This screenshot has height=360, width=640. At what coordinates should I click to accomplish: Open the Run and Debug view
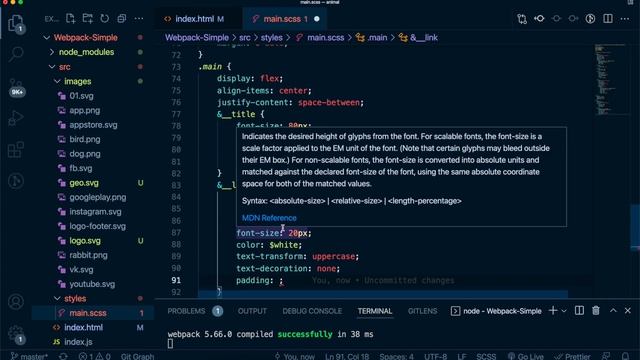click(16, 118)
